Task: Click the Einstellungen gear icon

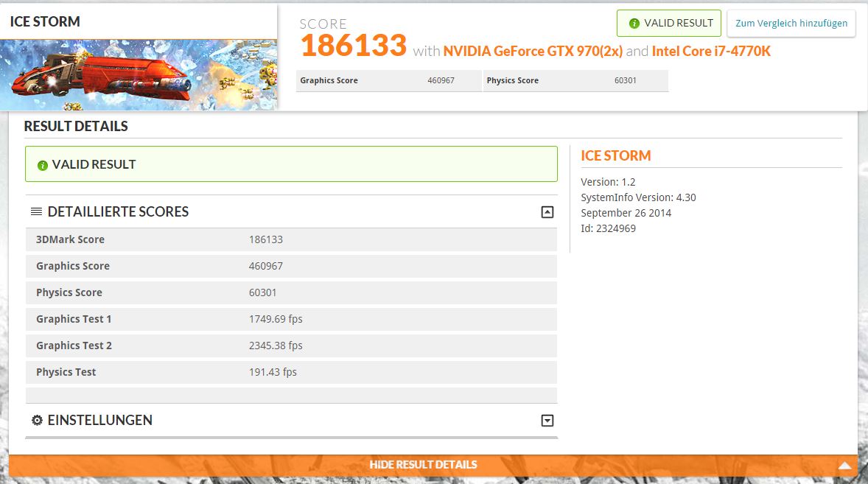Action: (37, 421)
